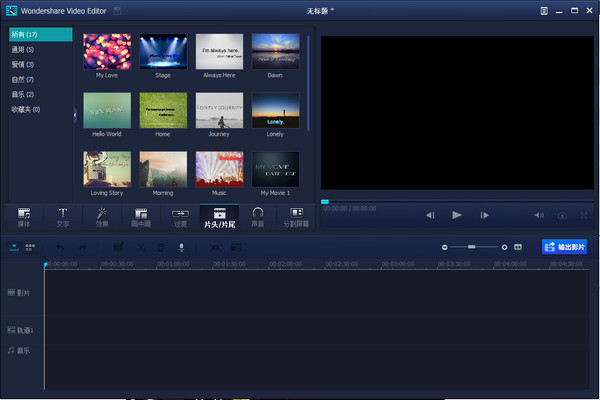Click the undo arrow in timeline toolbar
This screenshot has height=400, width=600.
(60, 247)
